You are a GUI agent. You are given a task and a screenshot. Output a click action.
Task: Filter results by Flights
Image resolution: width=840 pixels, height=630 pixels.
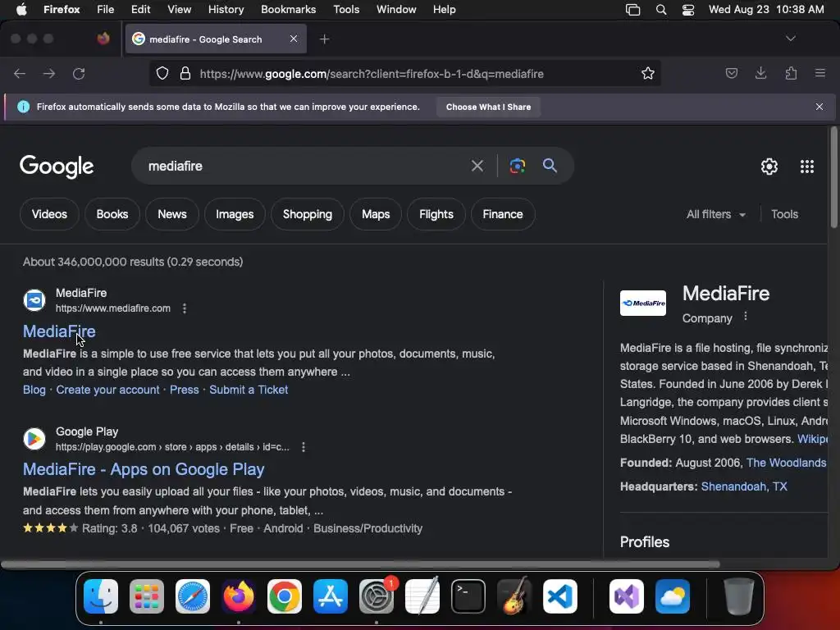point(436,214)
